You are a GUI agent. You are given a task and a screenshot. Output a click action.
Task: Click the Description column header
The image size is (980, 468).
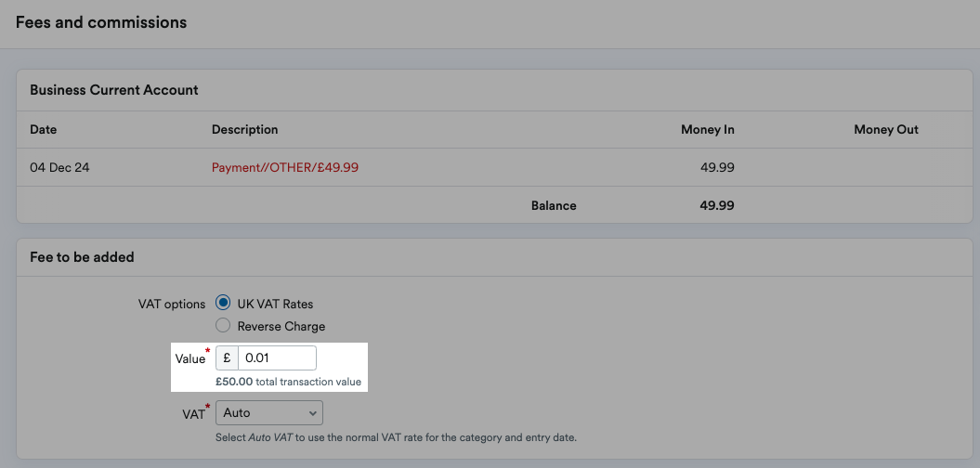(x=245, y=130)
